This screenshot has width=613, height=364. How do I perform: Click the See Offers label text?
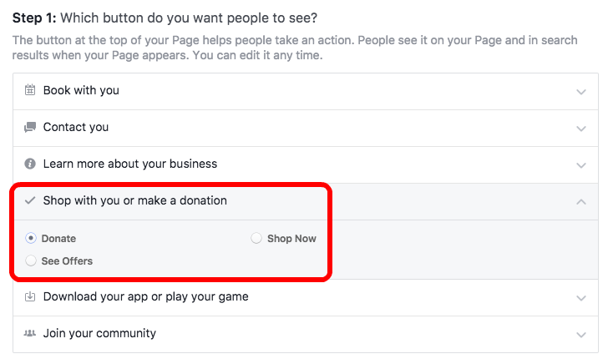pyautogui.click(x=68, y=261)
